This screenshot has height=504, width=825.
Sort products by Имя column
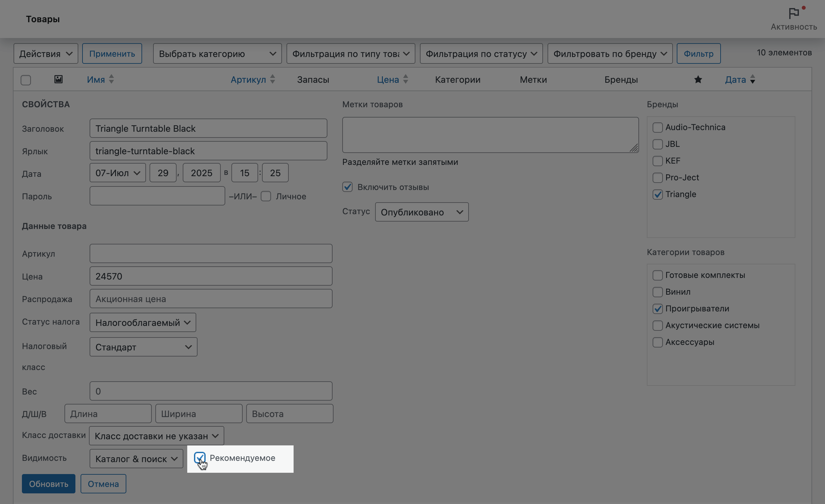(x=96, y=80)
